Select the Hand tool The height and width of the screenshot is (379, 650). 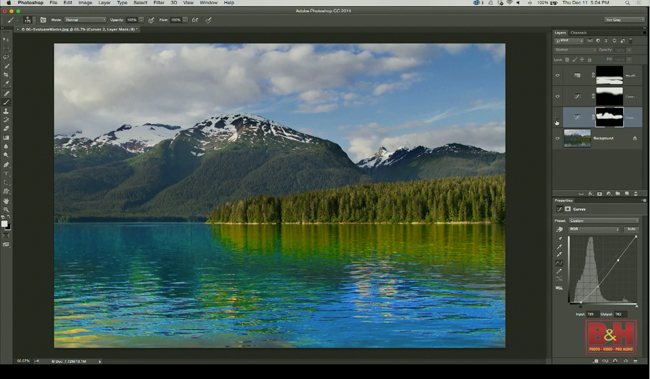(x=6, y=201)
